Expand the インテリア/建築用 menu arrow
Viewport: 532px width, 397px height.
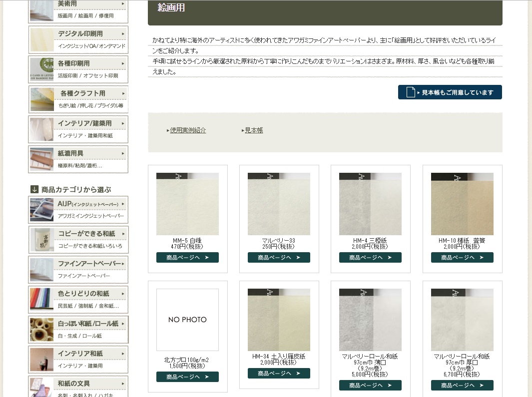tap(123, 123)
